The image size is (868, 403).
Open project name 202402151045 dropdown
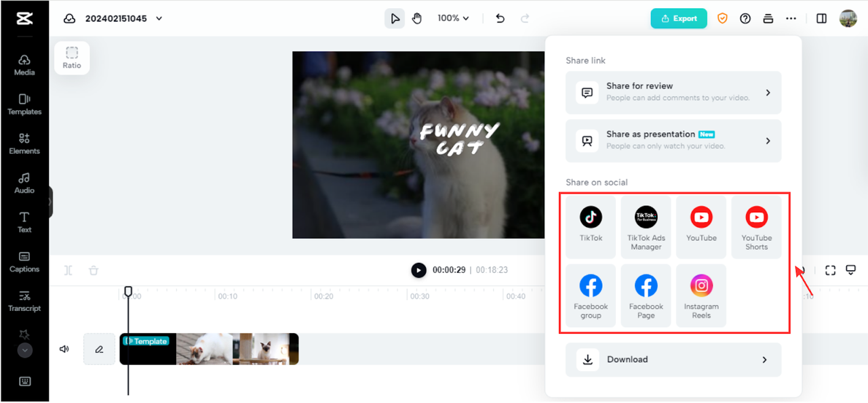coord(124,18)
